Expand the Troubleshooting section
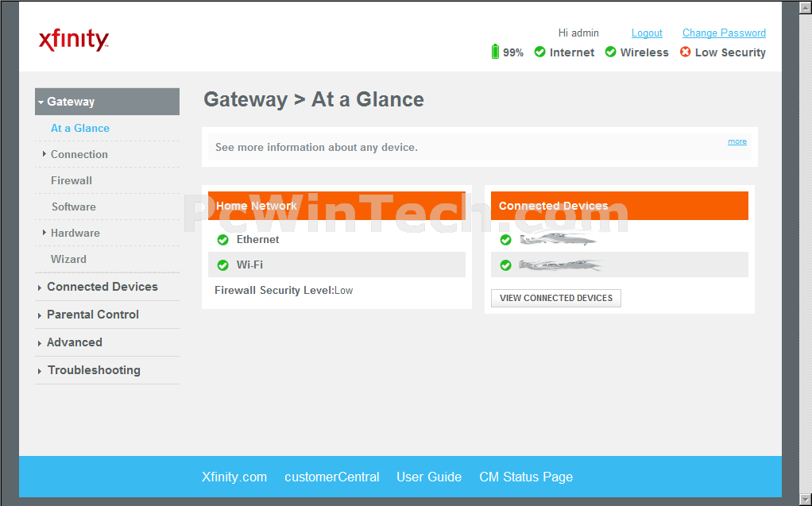This screenshot has height=506, width=812. 94,370
